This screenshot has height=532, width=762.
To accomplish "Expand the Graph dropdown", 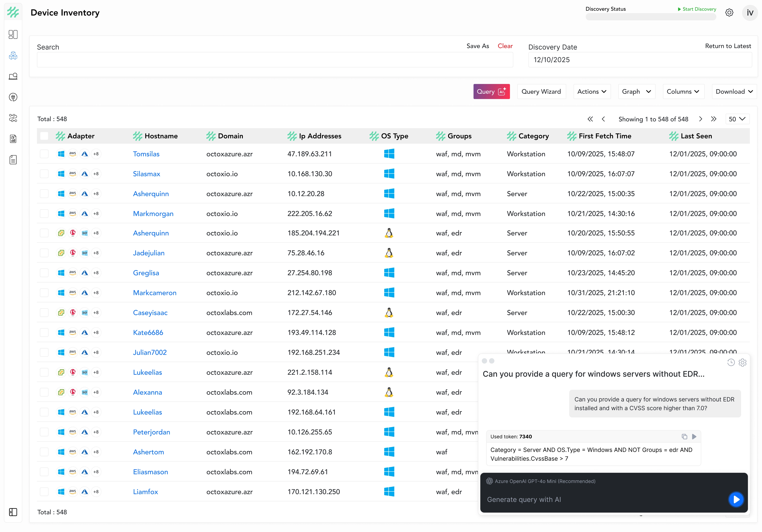I will click(x=636, y=91).
